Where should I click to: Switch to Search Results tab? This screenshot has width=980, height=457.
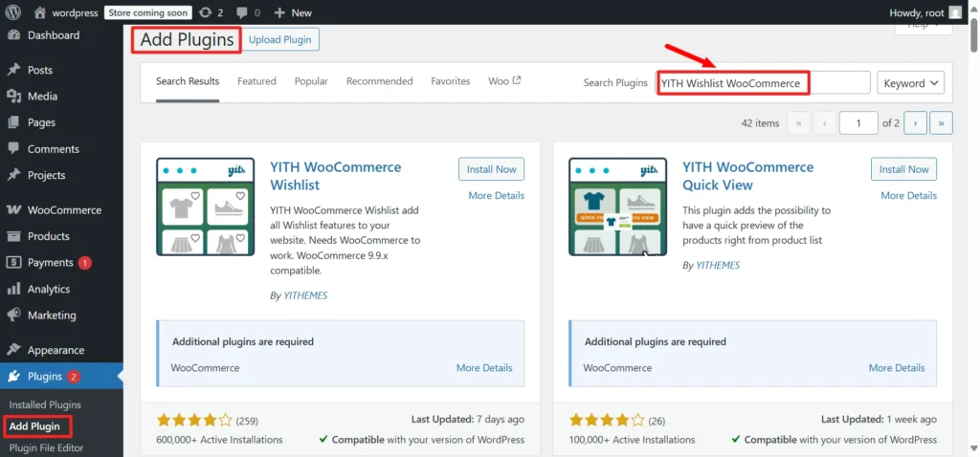pyautogui.click(x=188, y=81)
